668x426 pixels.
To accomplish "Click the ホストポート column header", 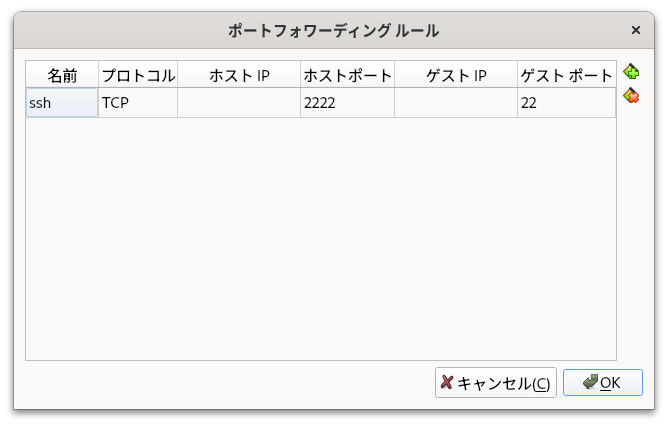I will point(348,75).
